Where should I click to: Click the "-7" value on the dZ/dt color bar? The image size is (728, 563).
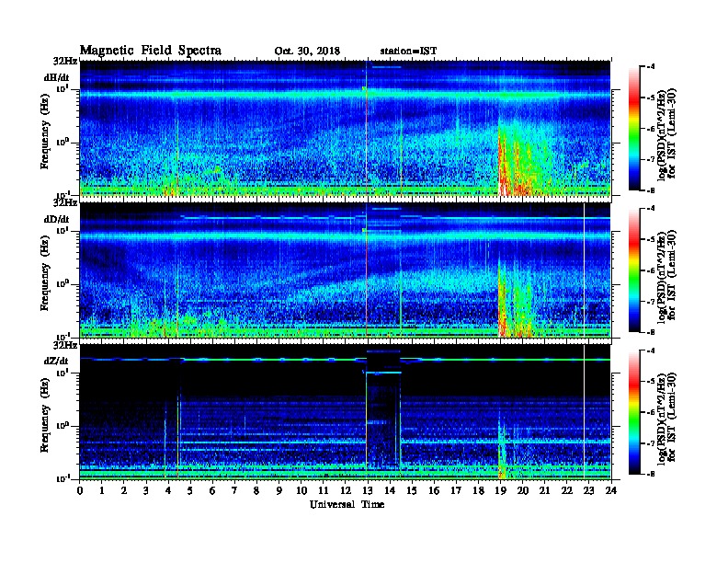[x=650, y=443]
